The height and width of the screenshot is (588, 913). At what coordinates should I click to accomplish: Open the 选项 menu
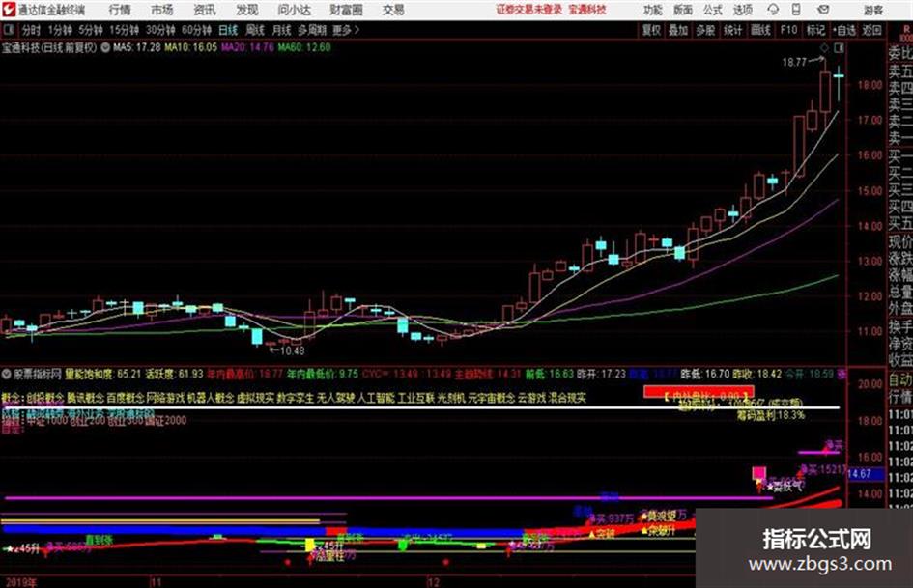(742, 10)
